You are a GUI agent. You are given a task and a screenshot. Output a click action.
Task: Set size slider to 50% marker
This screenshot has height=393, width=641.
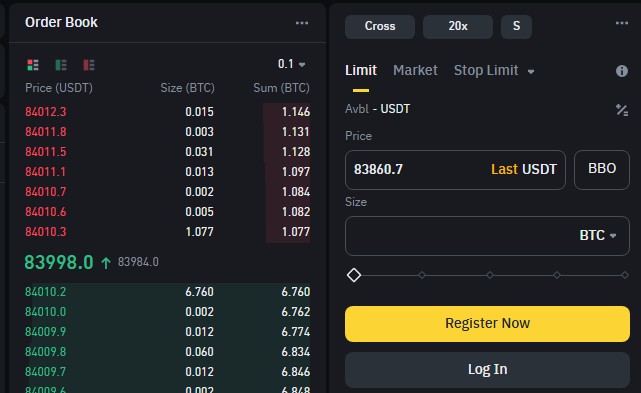coord(490,275)
